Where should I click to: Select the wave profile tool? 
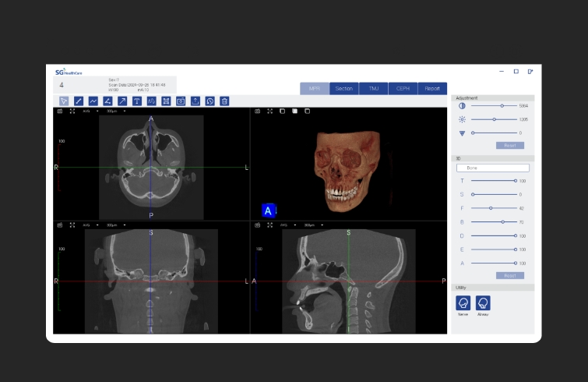coord(152,101)
